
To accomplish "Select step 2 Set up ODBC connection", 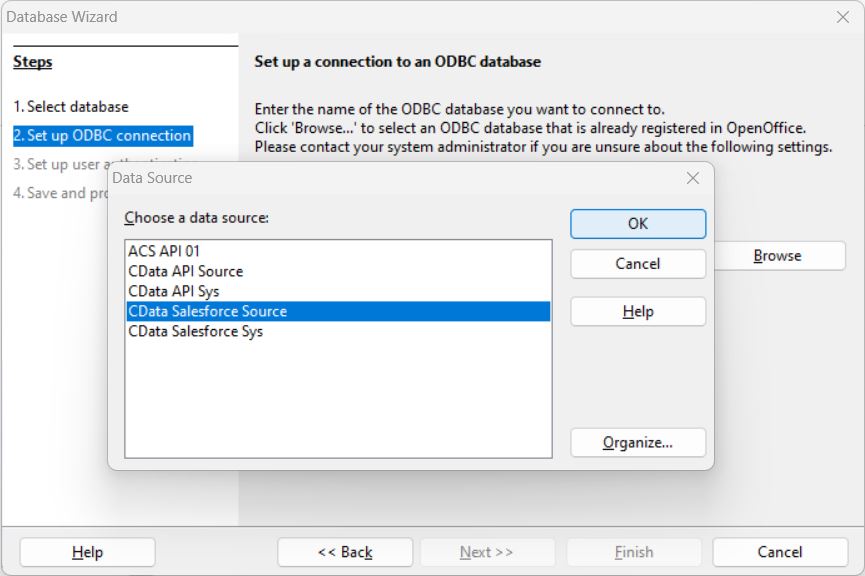I will pos(102,136).
